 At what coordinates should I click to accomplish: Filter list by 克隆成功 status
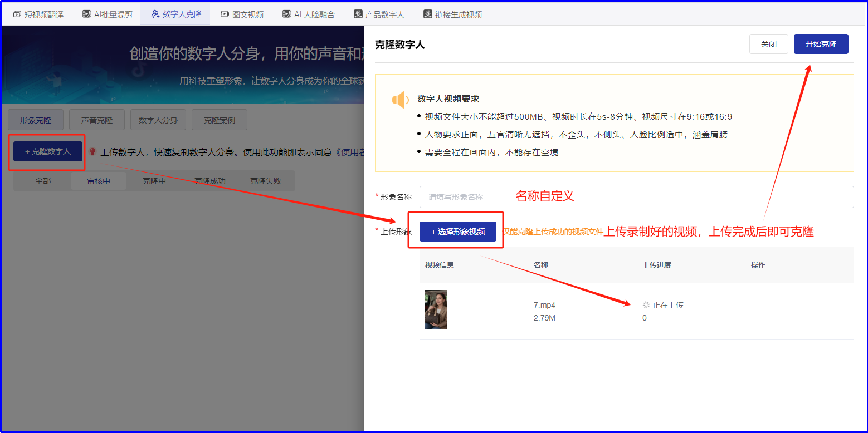click(209, 181)
